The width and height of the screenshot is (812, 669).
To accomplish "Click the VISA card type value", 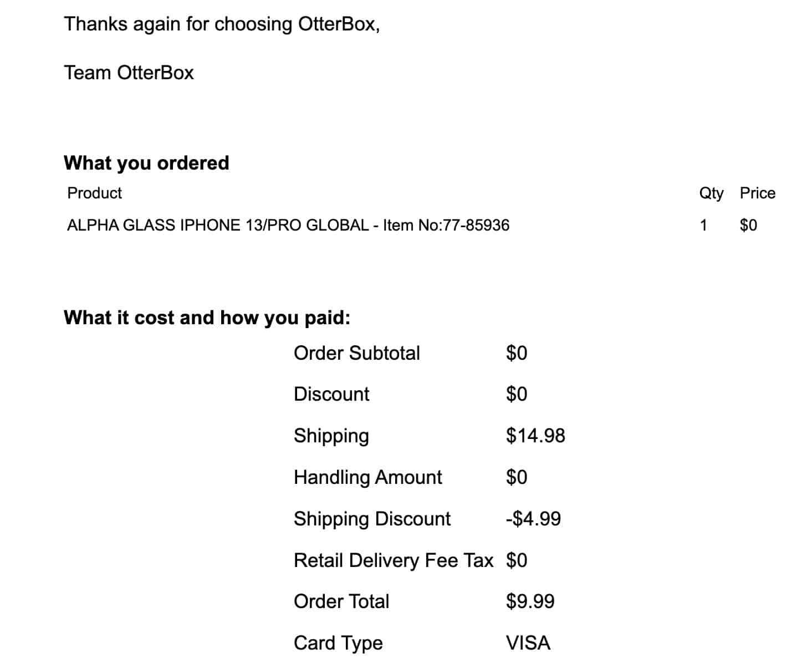I will (528, 643).
